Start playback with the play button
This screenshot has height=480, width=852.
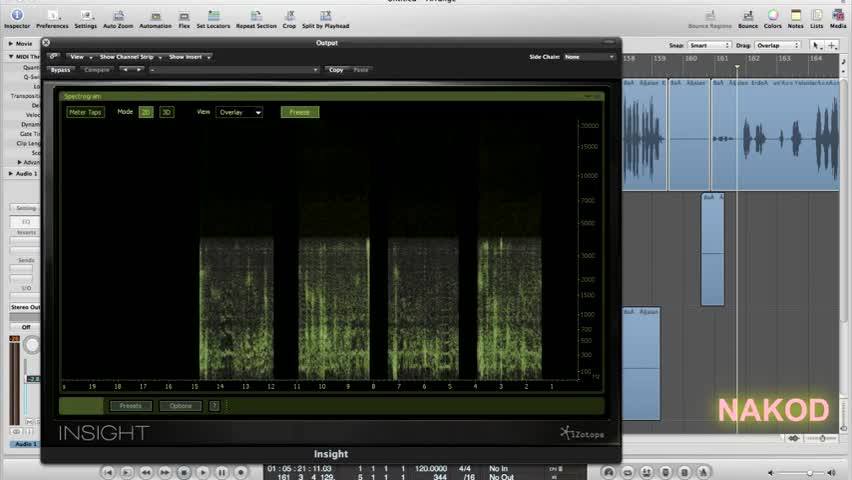click(x=203, y=472)
